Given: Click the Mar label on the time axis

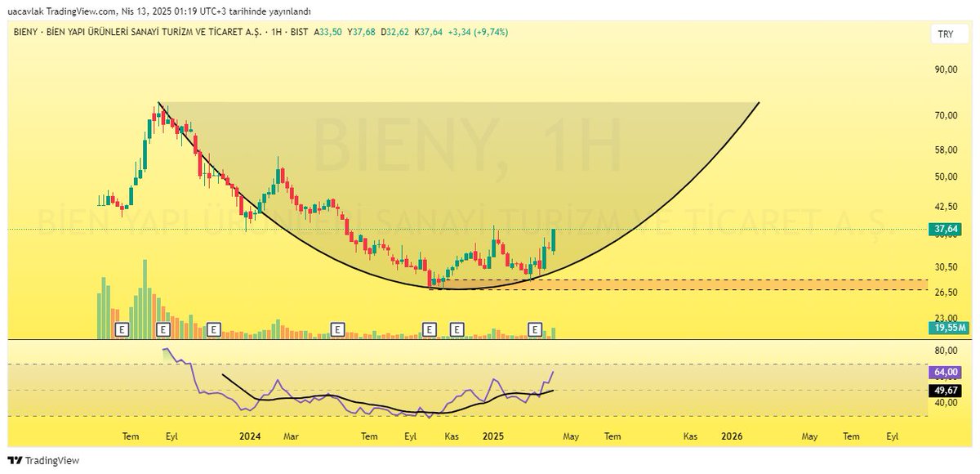Looking at the screenshot, I should tap(291, 437).
